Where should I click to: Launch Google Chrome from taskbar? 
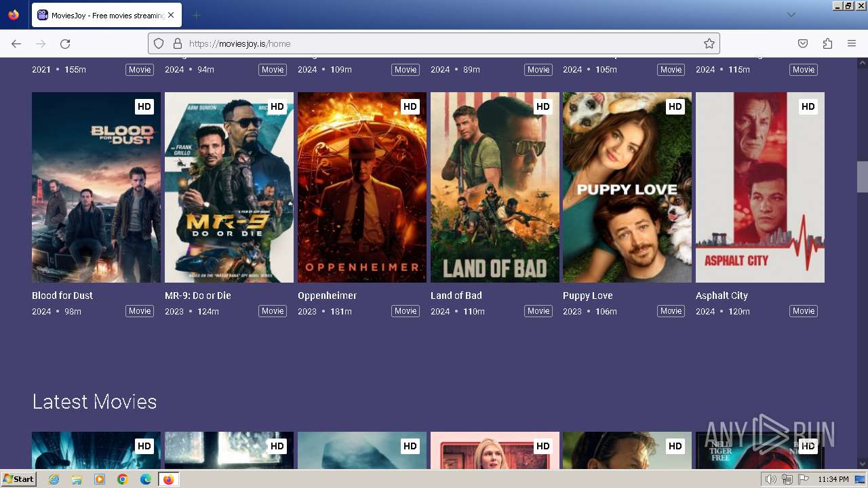pyautogui.click(x=123, y=479)
